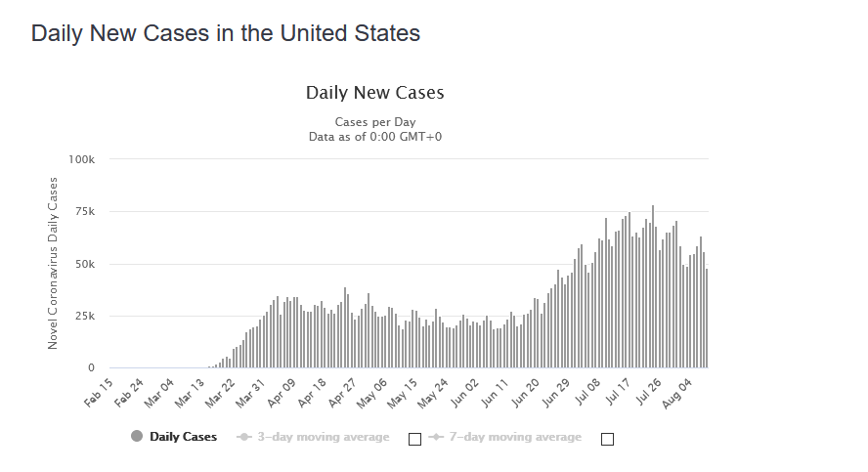The width and height of the screenshot is (868, 472).
Task: Click the 3-day moving average line marker icon
Action: [243, 437]
